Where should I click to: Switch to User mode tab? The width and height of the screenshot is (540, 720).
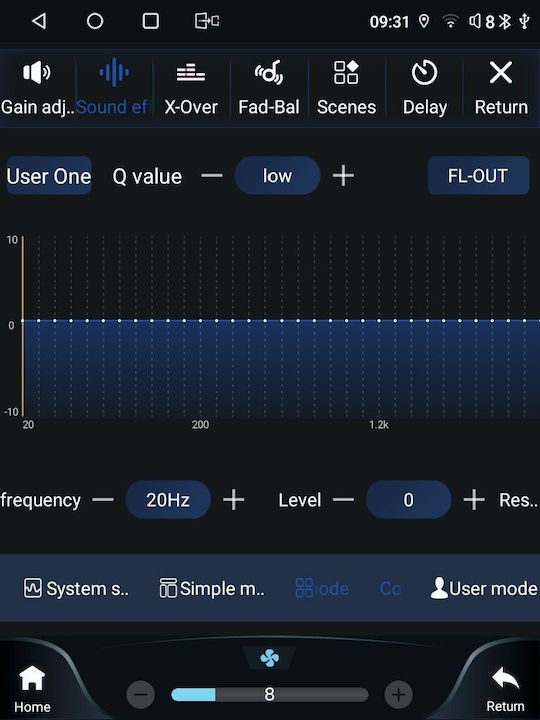(x=484, y=589)
